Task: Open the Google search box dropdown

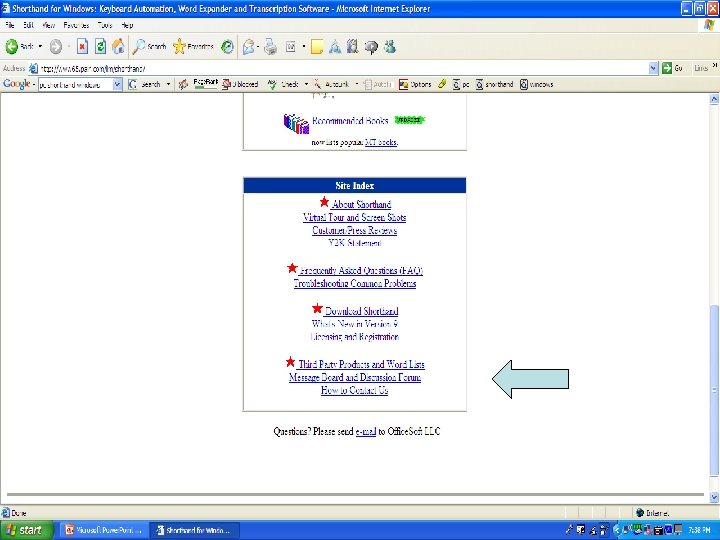Action: pos(117,84)
